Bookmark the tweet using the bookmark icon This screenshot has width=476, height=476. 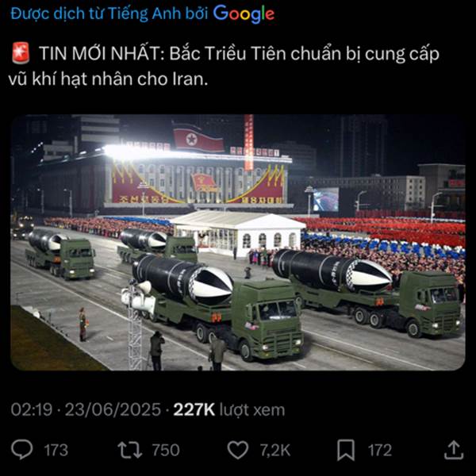[346, 450]
